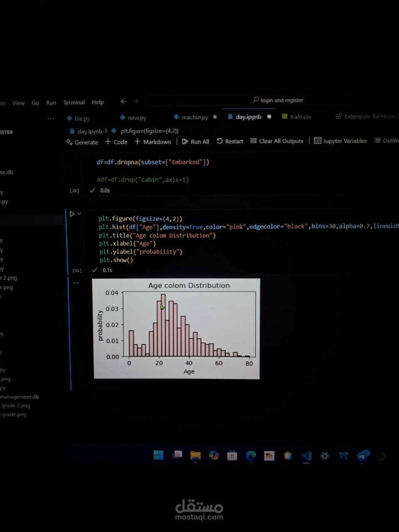The width and height of the screenshot is (399, 532).
Task: Open the Terminal menu
Action: 74,102
